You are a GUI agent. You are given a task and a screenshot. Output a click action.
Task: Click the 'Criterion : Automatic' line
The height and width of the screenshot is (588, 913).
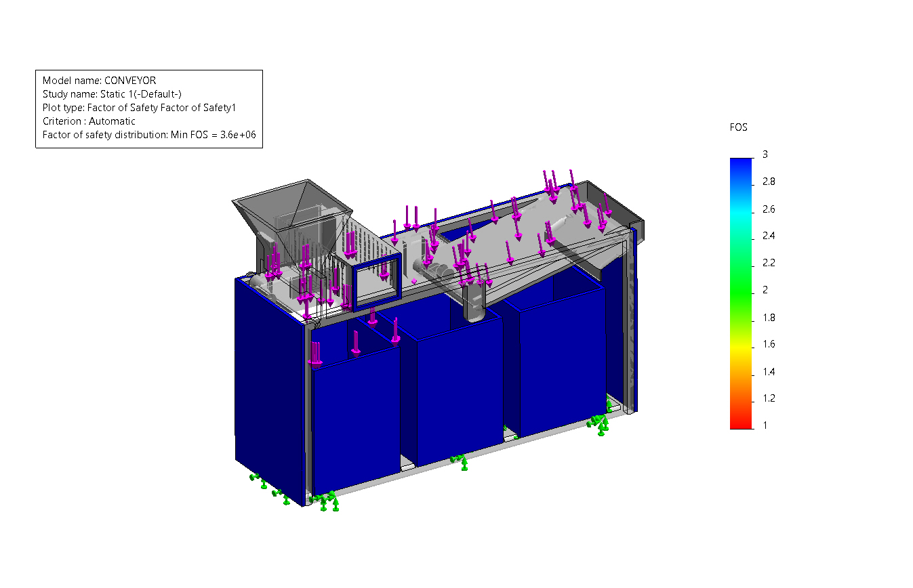[x=89, y=121]
